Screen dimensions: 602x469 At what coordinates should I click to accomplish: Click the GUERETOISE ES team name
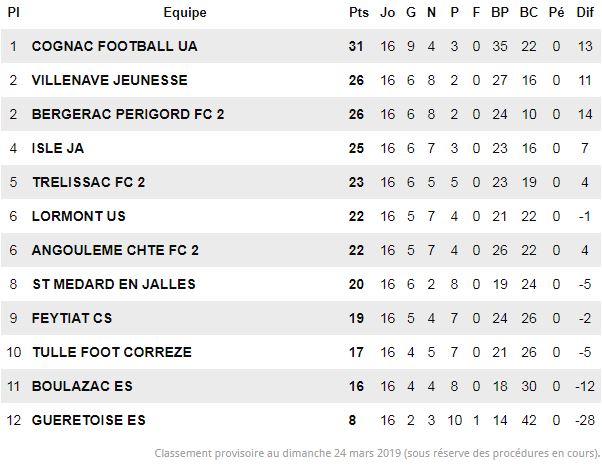click(89, 420)
